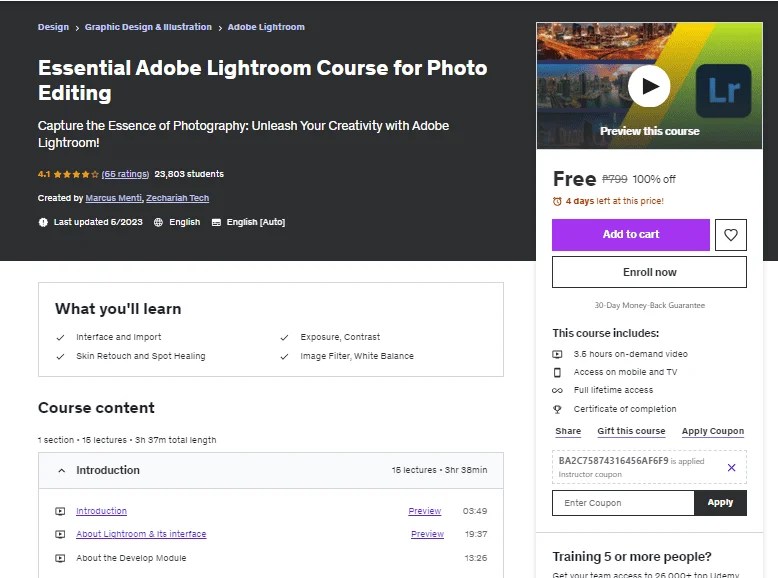Click the '19:37' lecture duration
This screenshot has width=778, height=578.
pos(476,534)
